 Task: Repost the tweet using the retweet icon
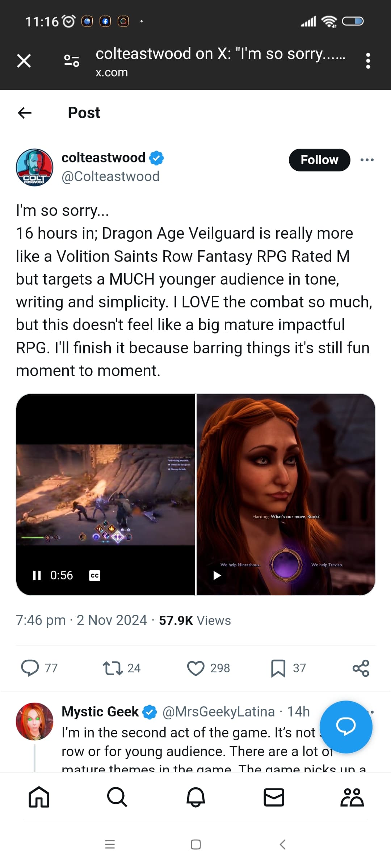point(113,668)
